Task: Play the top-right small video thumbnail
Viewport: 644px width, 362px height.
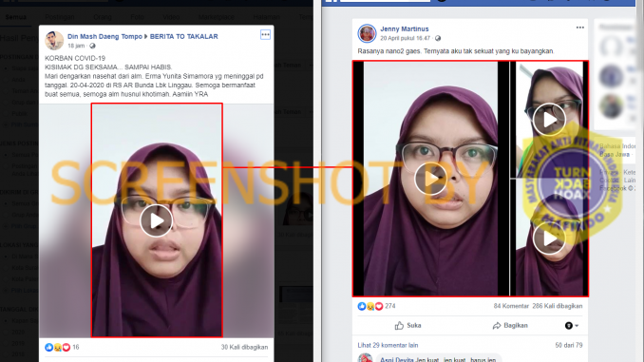Action: pos(549,120)
